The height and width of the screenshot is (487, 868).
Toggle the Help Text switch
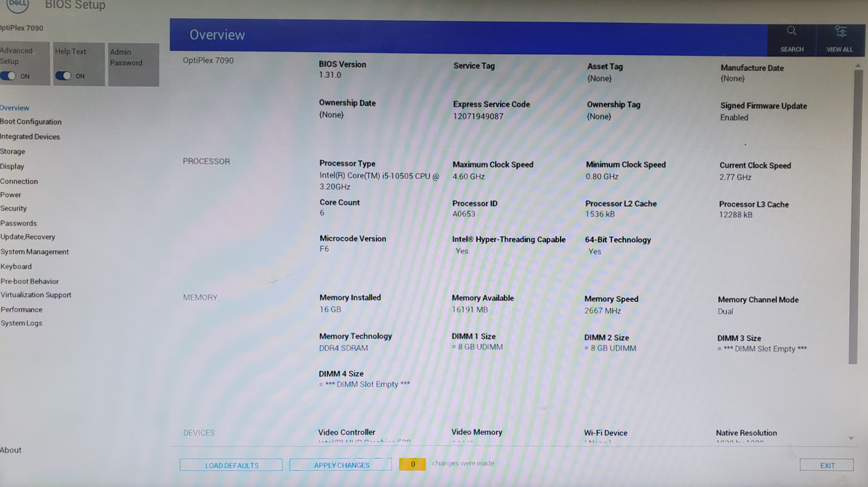(63, 76)
